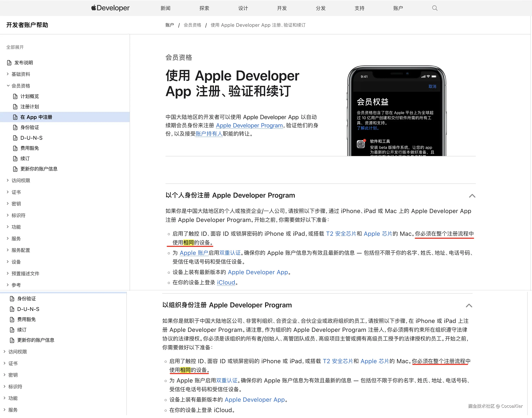532x418 pixels.
Task: Click the document icon beside 计划概览
Action: pos(15,96)
